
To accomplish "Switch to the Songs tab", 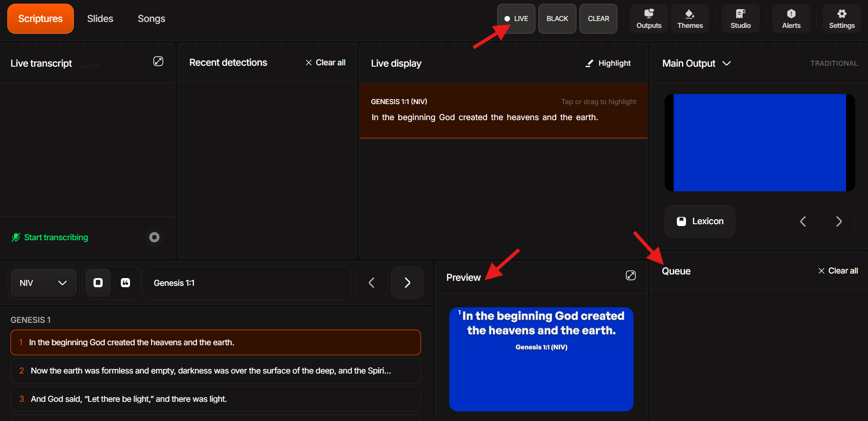I will click(x=151, y=19).
